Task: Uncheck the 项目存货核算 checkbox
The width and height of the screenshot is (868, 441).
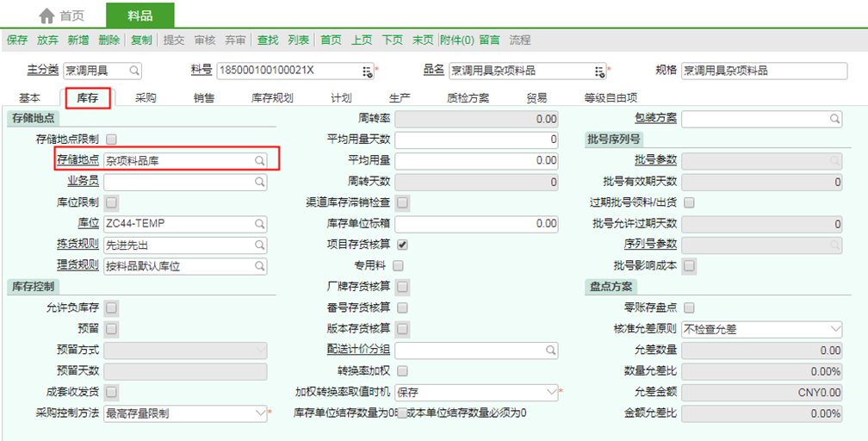Action: pos(402,245)
